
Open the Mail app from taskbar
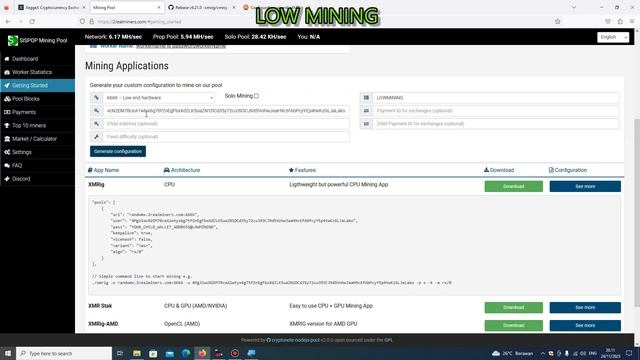[x=169, y=353]
